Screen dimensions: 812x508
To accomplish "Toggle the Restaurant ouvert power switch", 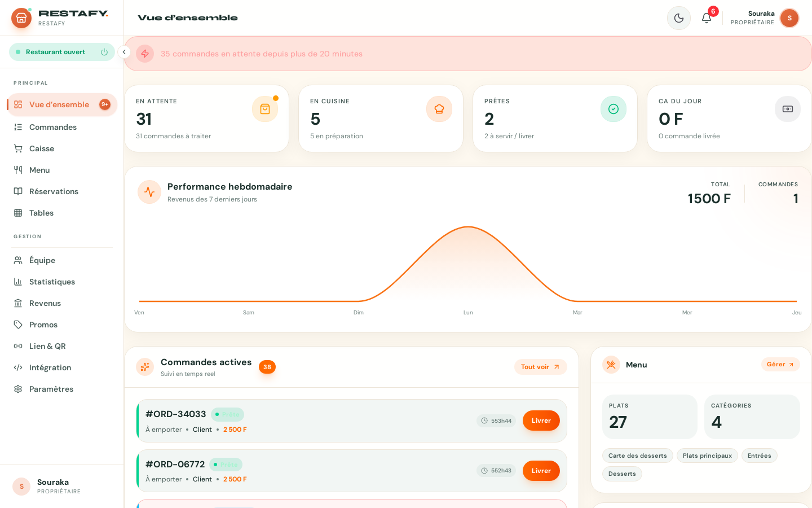I will click(104, 52).
